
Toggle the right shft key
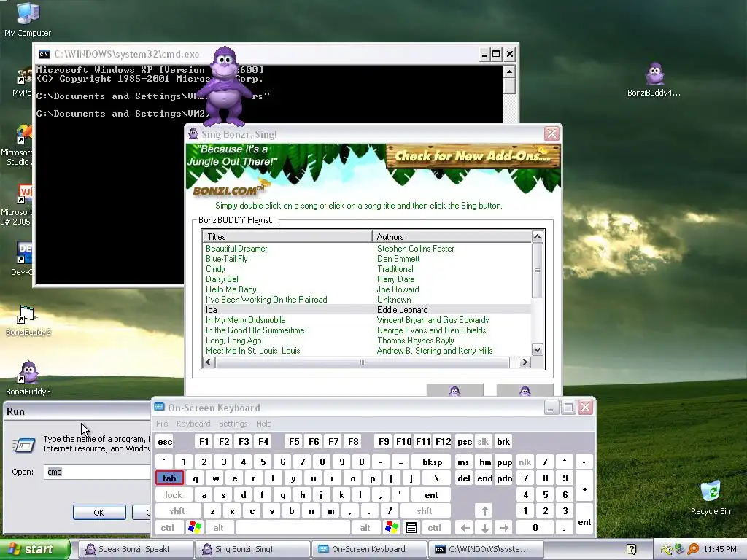coord(425,511)
